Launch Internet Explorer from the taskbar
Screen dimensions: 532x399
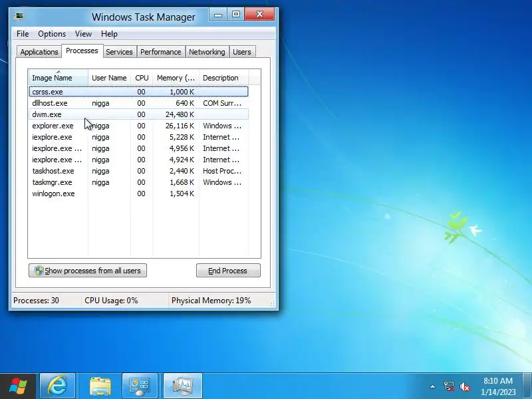pos(58,386)
